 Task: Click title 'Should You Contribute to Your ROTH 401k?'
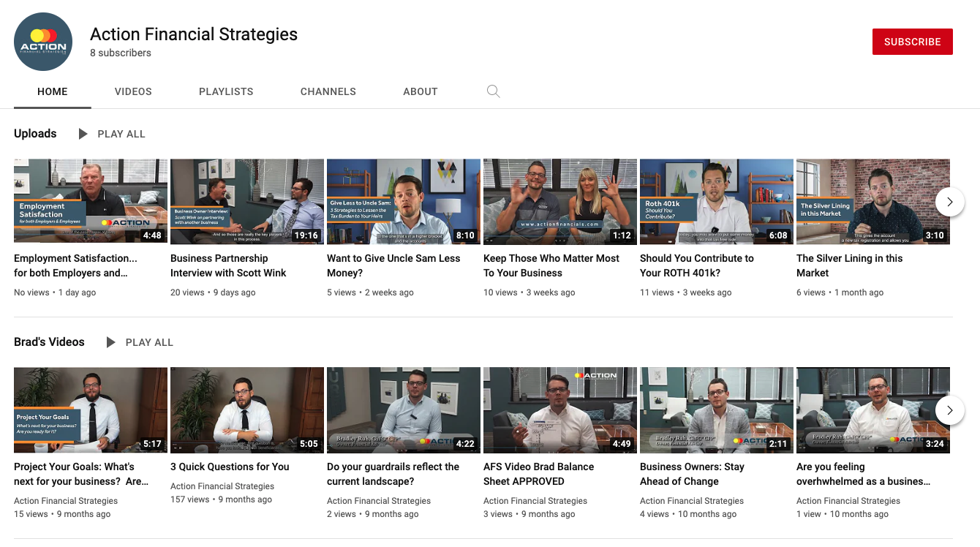pyautogui.click(x=697, y=265)
